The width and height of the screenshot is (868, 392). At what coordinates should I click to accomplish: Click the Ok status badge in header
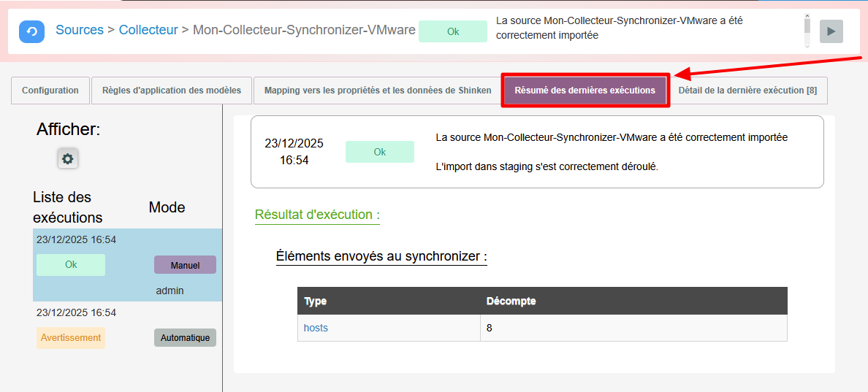tap(453, 31)
